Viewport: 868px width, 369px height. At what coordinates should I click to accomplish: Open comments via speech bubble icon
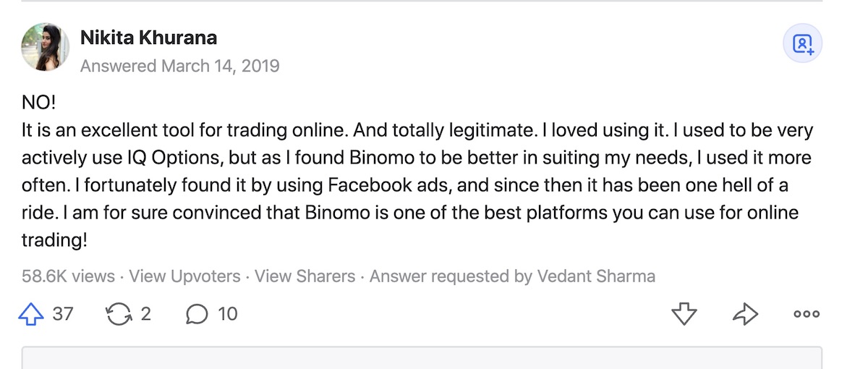coord(196,314)
